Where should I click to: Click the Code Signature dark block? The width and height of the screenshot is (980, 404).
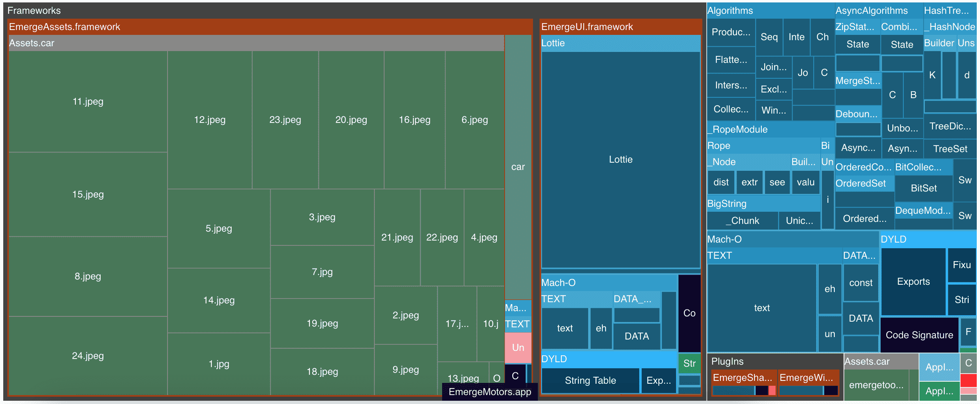coord(919,335)
